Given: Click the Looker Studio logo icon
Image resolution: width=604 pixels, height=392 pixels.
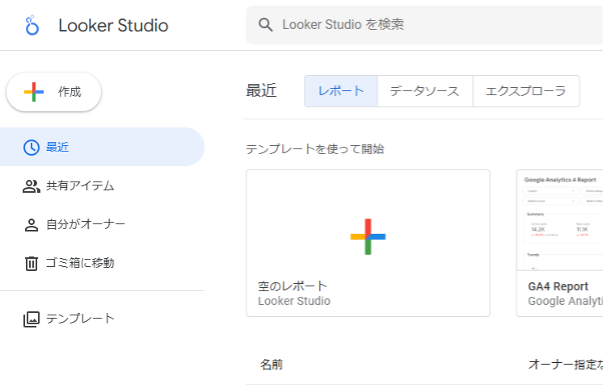Looking at the screenshot, I should (32, 25).
